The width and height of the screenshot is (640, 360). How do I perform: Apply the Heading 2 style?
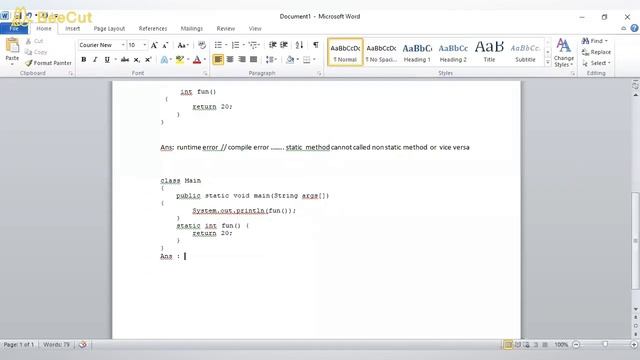pos(453,52)
